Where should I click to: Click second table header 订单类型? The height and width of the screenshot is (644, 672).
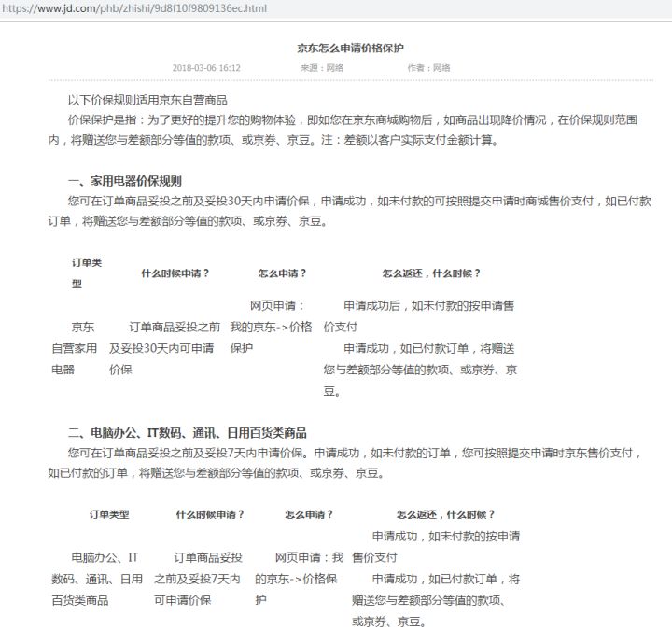pyautogui.click(x=109, y=514)
